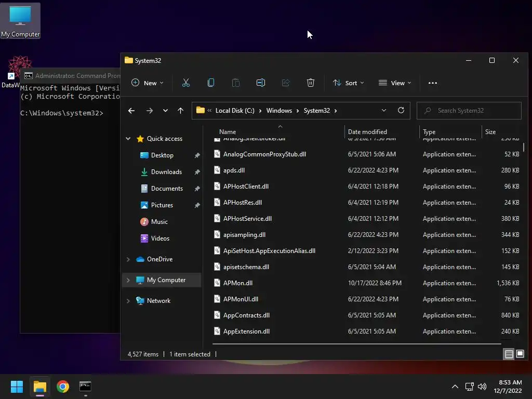532x399 pixels.
Task: Click the Share icon in toolbar
Action: pyautogui.click(x=286, y=83)
